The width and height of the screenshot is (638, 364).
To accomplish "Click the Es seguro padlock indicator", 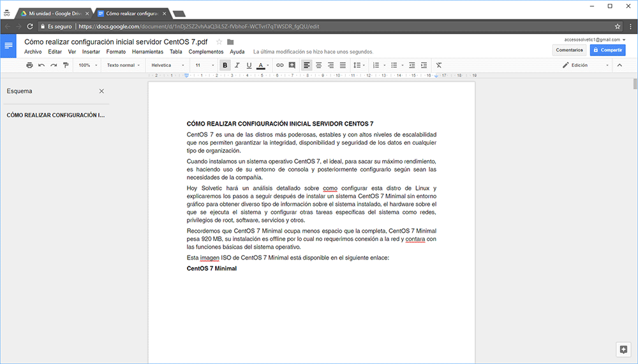I will click(56, 26).
